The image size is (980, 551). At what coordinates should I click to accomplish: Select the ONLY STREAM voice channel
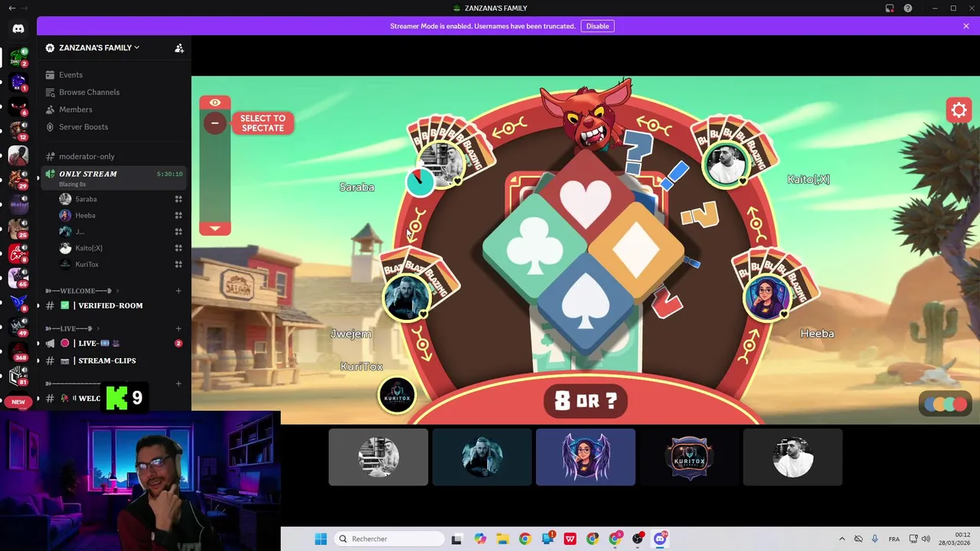pyautogui.click(x=114, y=178)
